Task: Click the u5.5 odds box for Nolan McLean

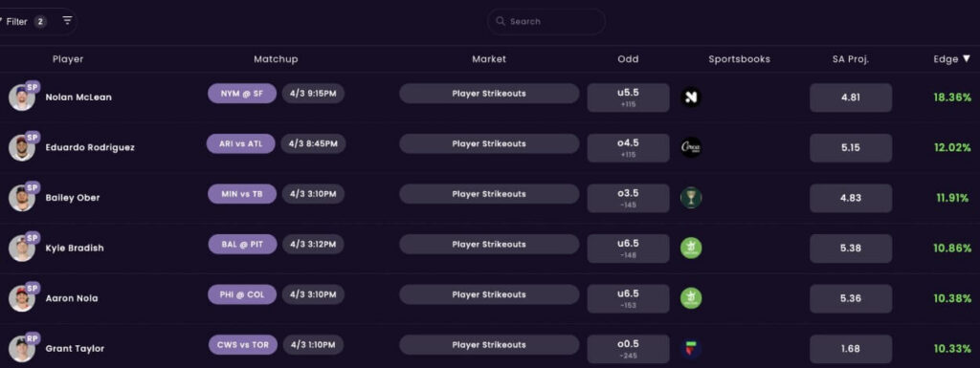Action: pos(628,97)
